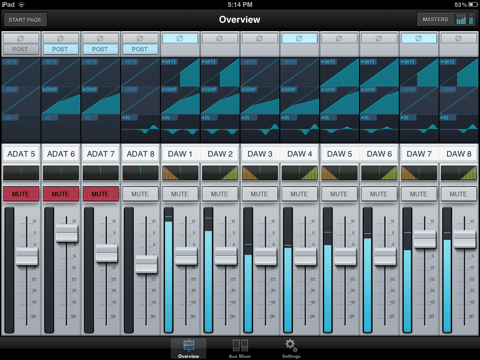Click the pan display on DAW 8
The width and height of the screenshot is (480, 360).
459,173
